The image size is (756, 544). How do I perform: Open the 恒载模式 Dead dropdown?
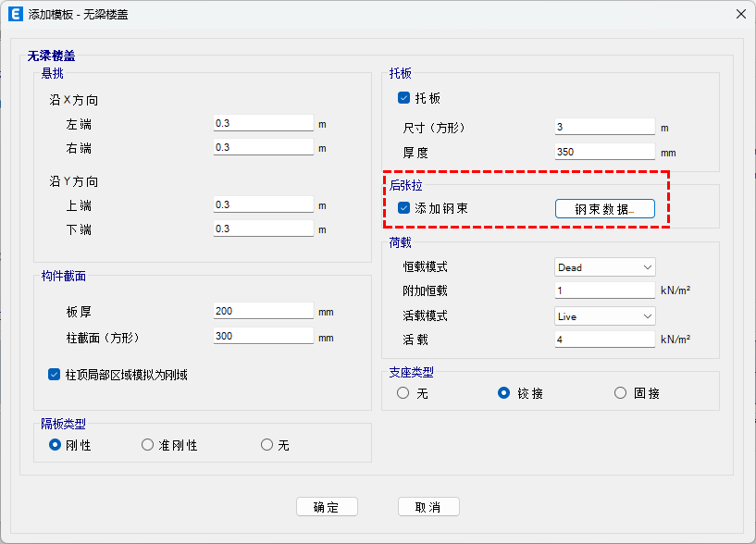[604, 267]
